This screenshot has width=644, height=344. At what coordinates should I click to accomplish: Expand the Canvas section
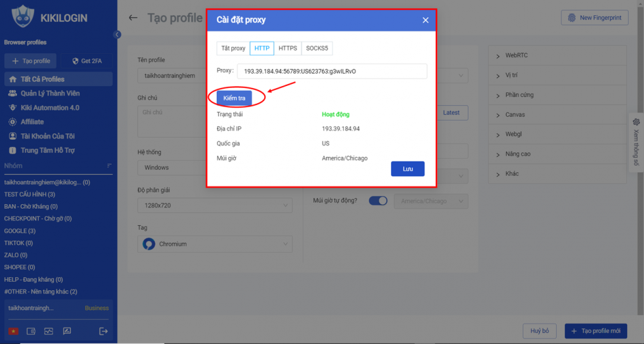click(557, 114)
